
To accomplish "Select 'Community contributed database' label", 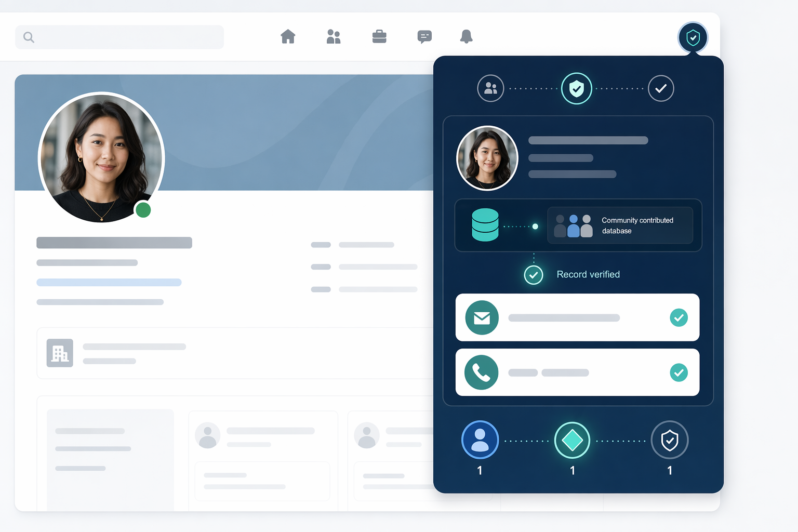I will (x=637, y=225).
